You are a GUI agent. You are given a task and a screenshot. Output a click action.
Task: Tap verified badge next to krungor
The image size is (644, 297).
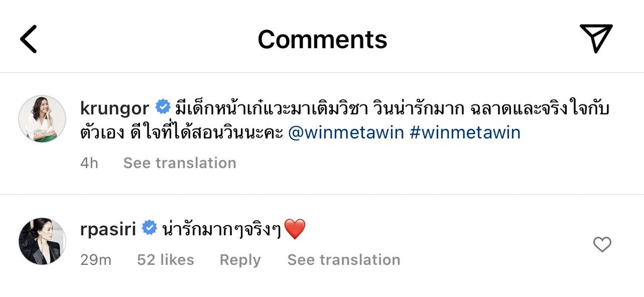pos(163,108)
